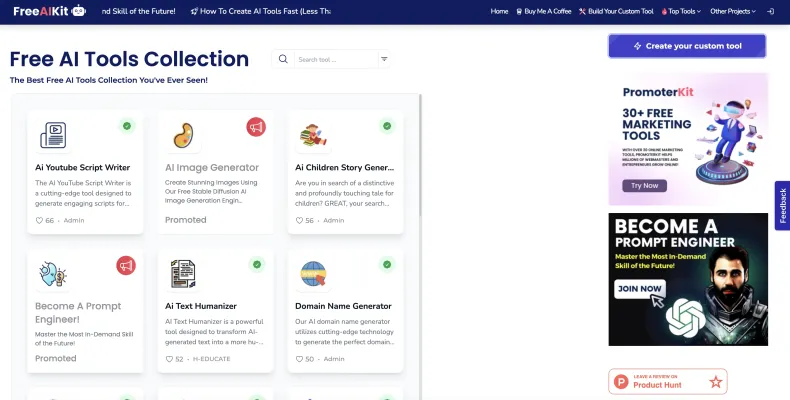Open Build Your Custom Tool menu item
790x400 pixels.
[618, 11]
